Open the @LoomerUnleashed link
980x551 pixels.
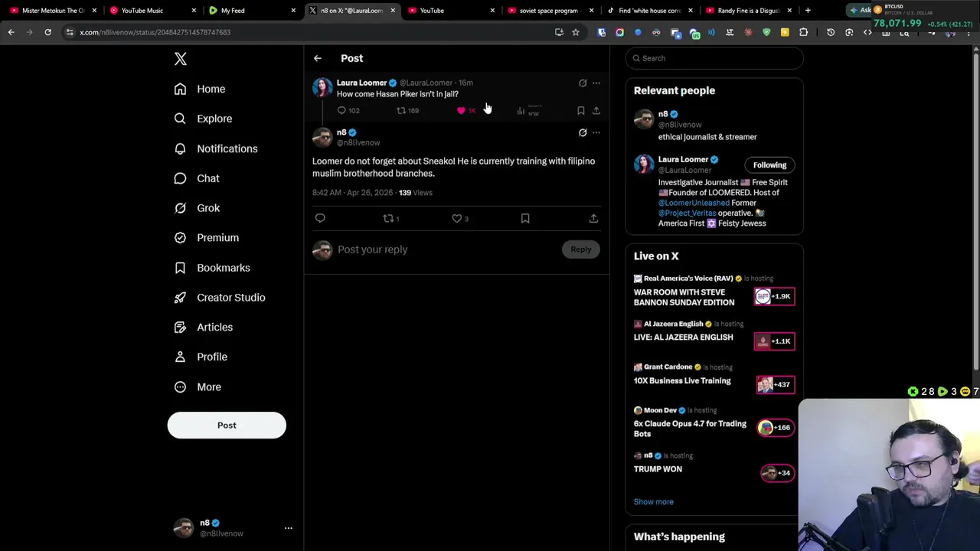(x=694, y=203)
